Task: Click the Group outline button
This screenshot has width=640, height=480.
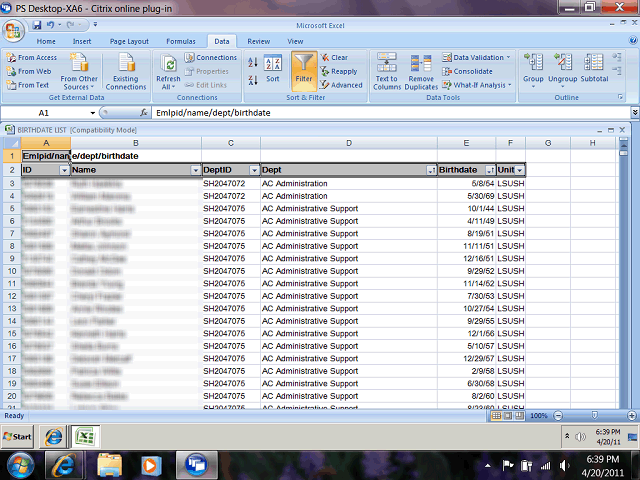Action: [533, 70]
